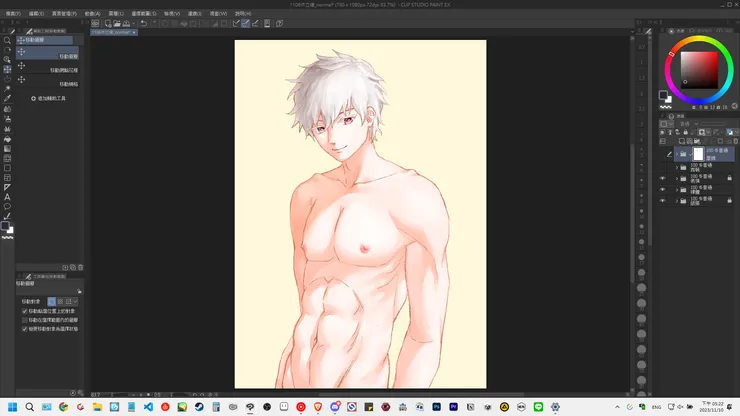The width and height of the screenshot is (740, 416).
Task: Open the (A) menu in menu bar
Action: tap(92, 14)
